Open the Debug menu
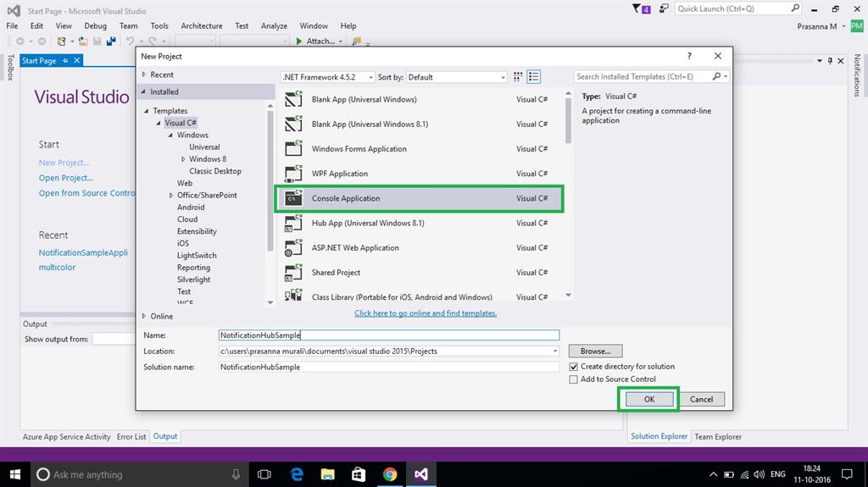 click(95, 25)
